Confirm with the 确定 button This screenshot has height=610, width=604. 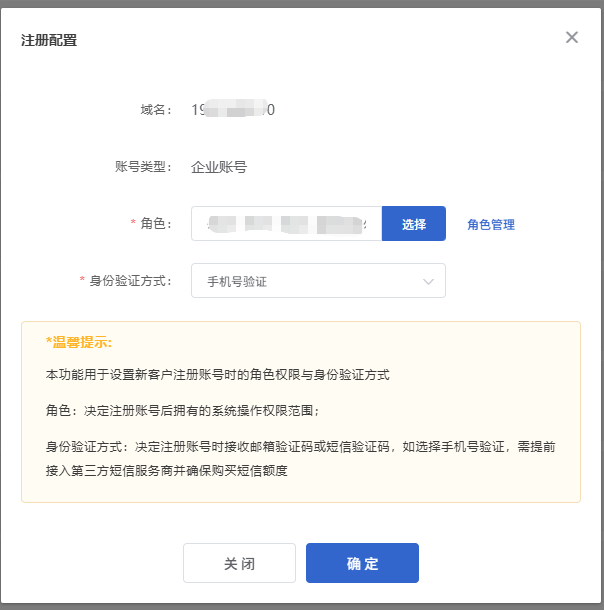(362, 563)
